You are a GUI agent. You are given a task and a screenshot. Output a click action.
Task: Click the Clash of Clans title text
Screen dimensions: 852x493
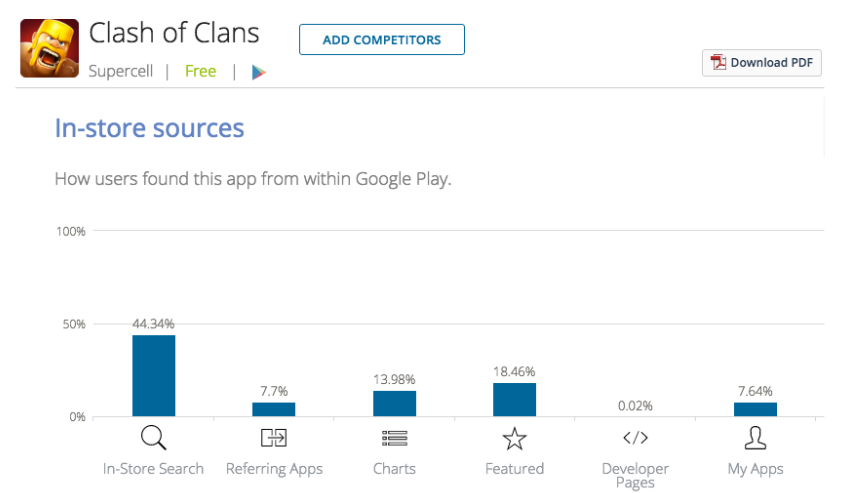coord(174,33)
